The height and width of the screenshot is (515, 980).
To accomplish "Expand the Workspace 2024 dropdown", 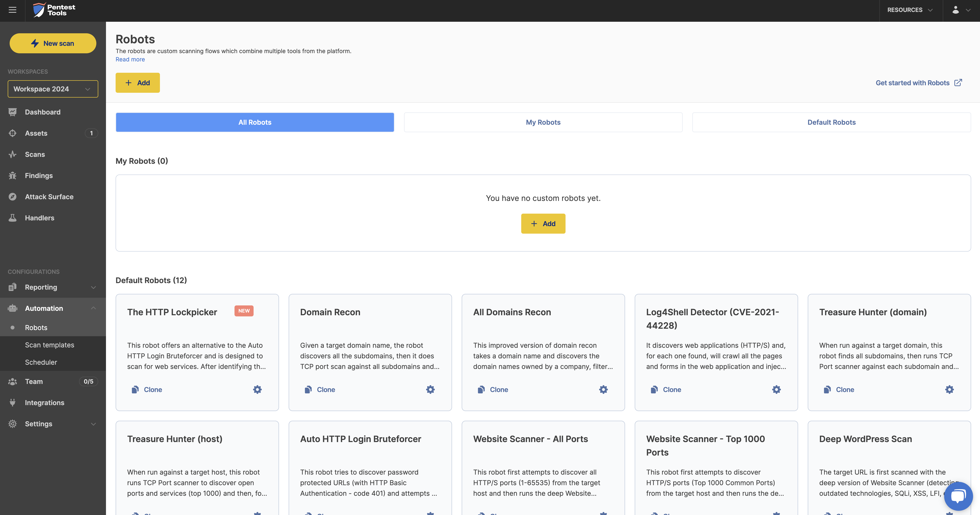I will (52, 89).
